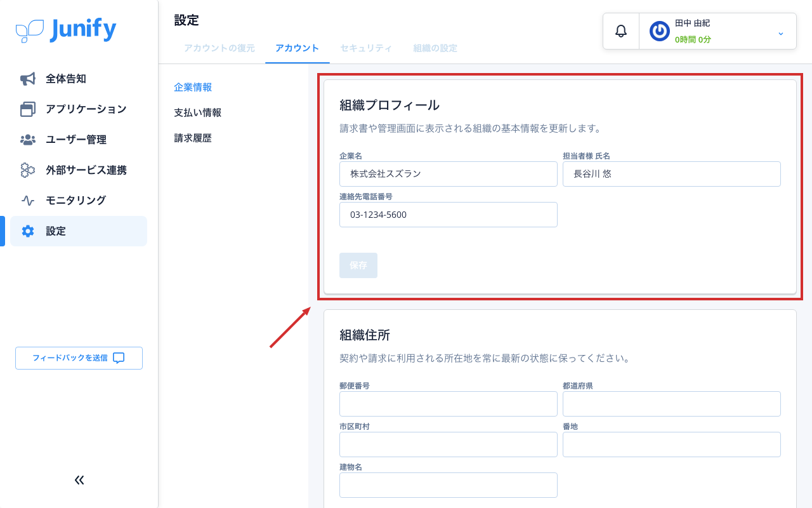
Task: Open the セキュリティ tab
Action: pos(366,48)
